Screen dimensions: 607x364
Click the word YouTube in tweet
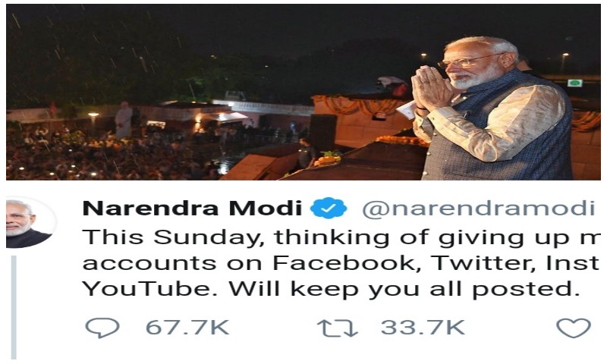(x=149, y=289)
